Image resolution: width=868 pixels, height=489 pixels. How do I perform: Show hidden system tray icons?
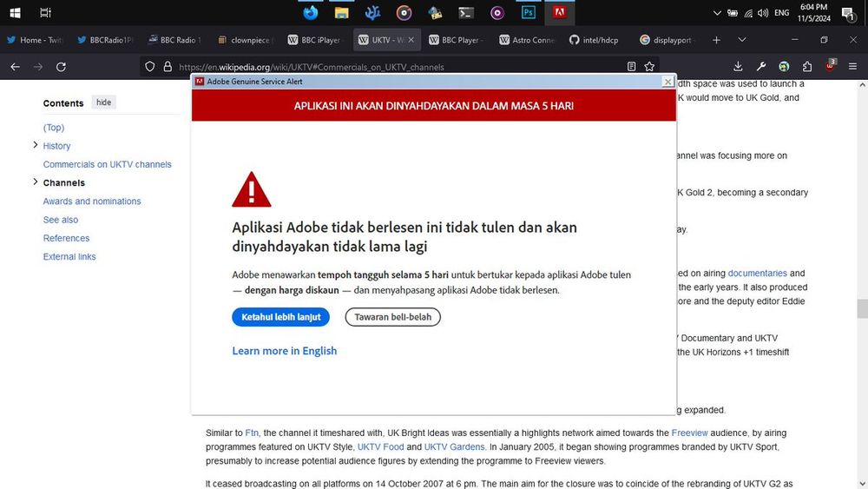click(x=717, y=13)
